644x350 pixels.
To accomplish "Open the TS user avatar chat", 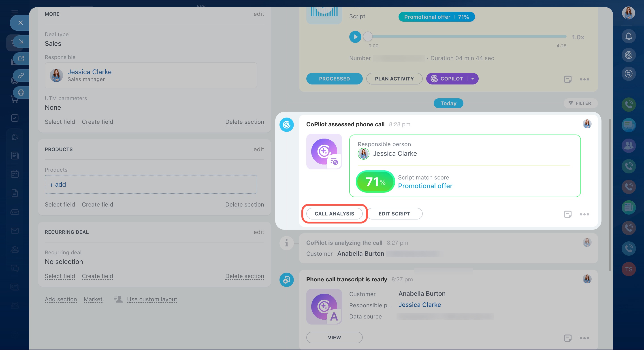I will coord(629,269).
